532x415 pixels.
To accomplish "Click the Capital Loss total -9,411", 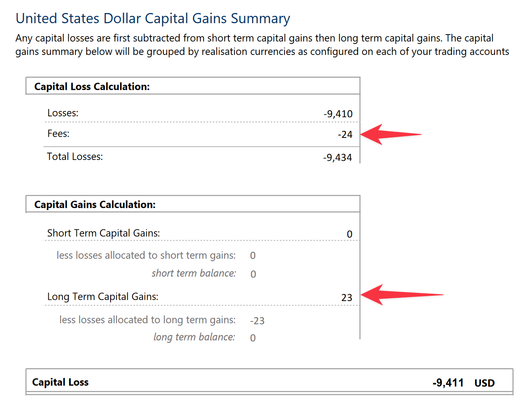I will pos(448,383).
